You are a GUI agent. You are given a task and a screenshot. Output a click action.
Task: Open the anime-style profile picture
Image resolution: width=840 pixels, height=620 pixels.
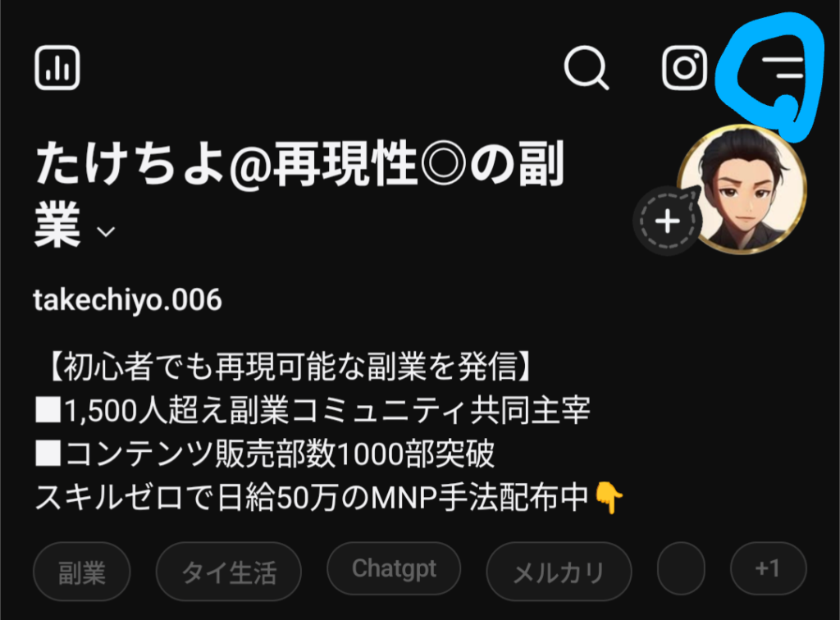pos(742,189)
